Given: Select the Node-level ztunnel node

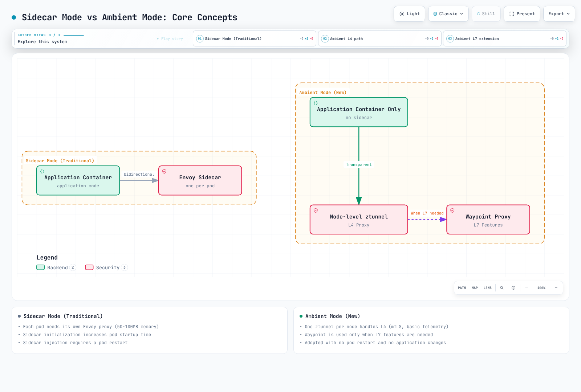Looking at the screenshot, I should (359, 220).
